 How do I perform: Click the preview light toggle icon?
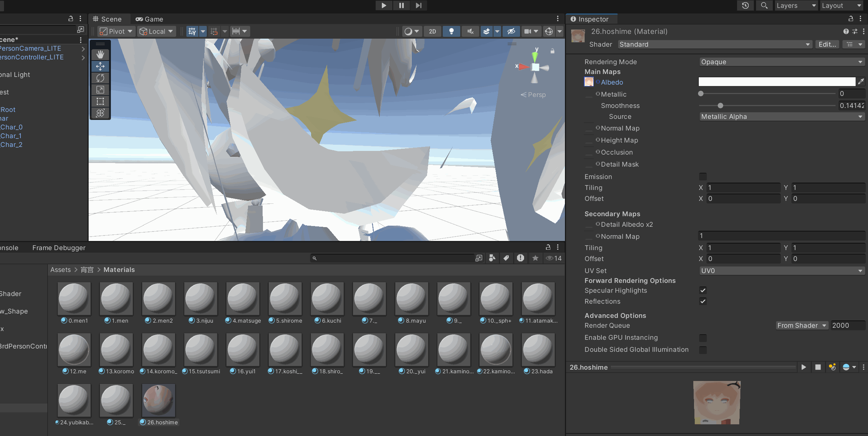[x=832, y=367]
